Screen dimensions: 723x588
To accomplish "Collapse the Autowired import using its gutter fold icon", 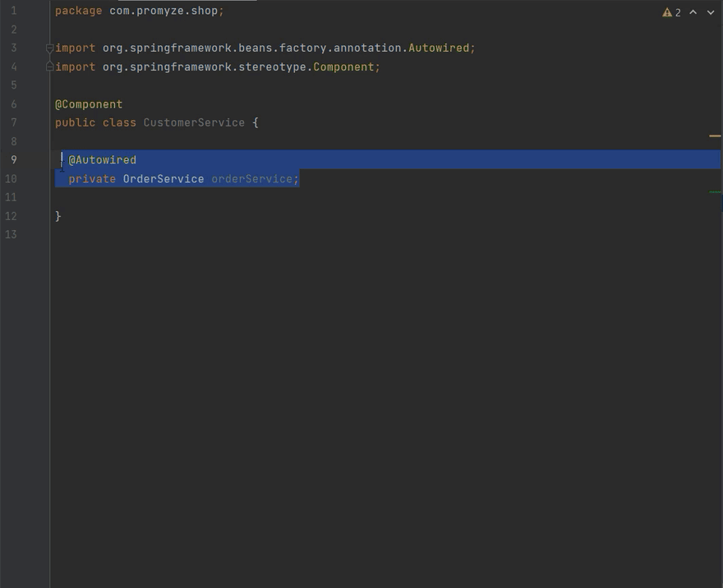I will pos(48,48).
